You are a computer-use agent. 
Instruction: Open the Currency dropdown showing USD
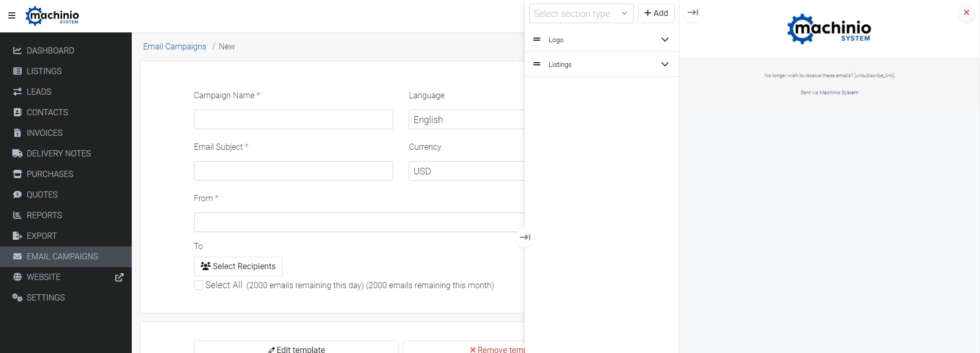click(467, 171)
